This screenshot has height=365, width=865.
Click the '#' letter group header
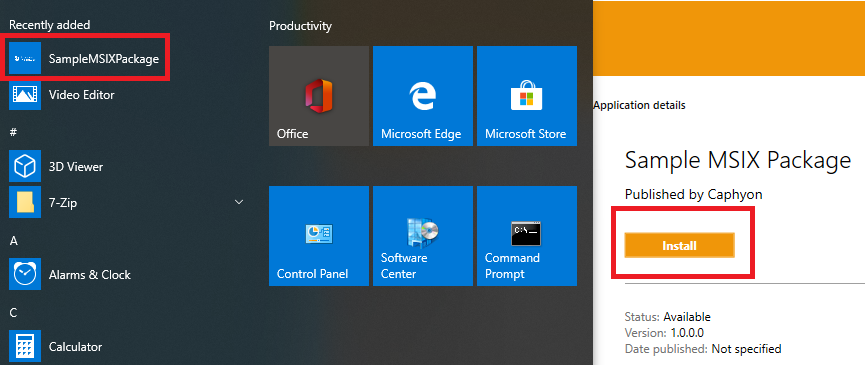pos(13,132)
